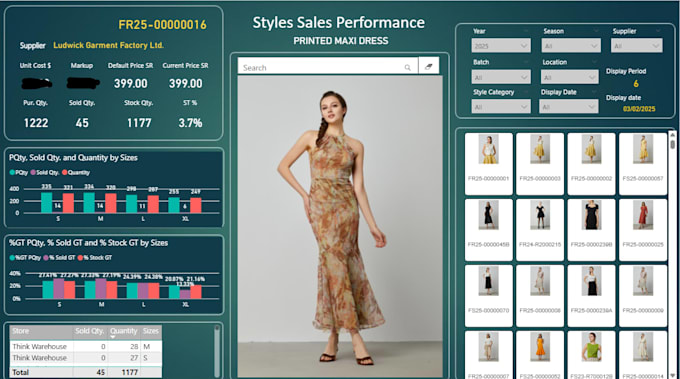The image size is (680, 379).
Task: Focus the Search input field
Action: [x=328, y=66]
